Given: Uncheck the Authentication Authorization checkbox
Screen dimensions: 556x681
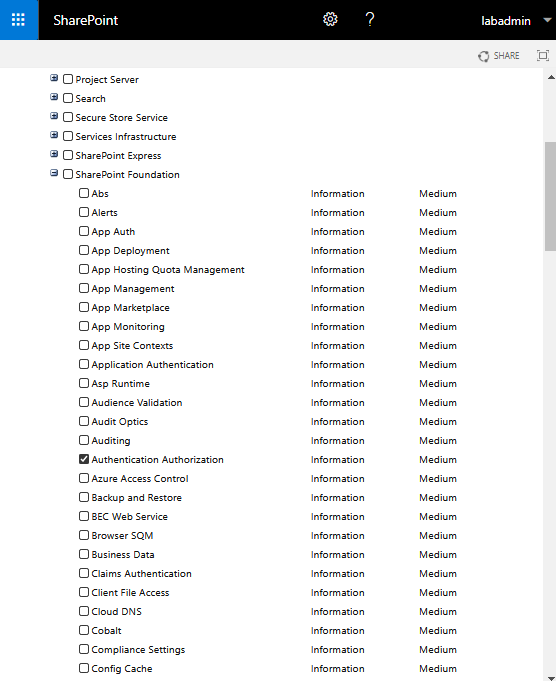Looking at the screenshot, I should point(84,459).
